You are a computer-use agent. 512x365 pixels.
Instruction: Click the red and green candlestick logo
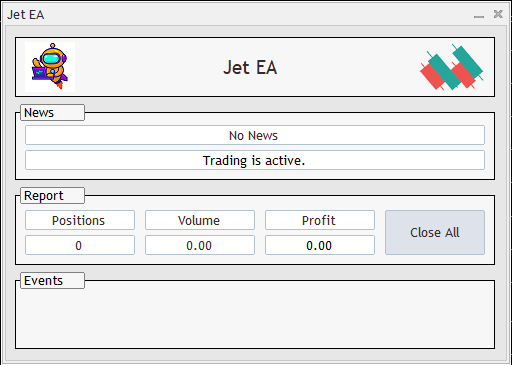(x=451, y=67)
